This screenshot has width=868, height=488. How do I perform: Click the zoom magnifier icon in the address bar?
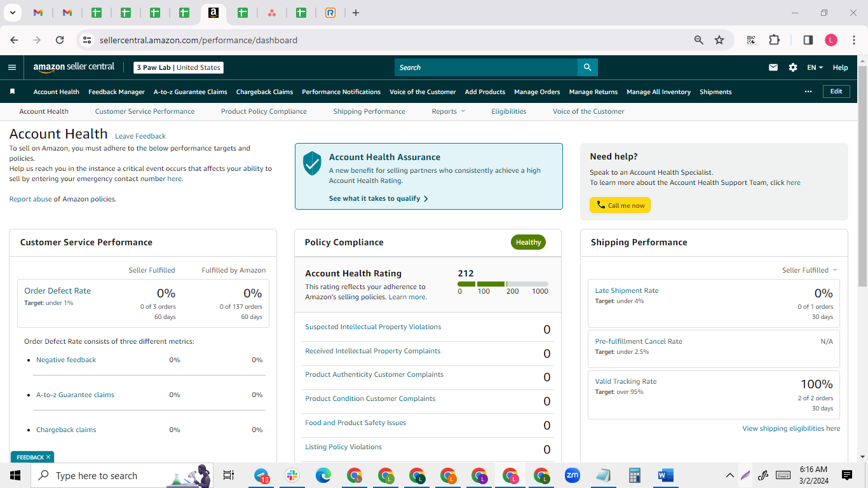tap(699, 40)
